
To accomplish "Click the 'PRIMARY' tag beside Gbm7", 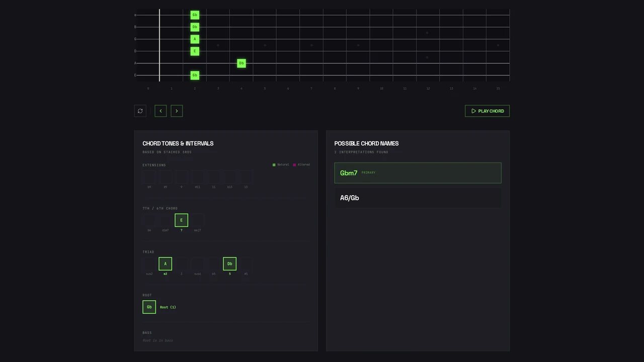I will pos(368,172).
